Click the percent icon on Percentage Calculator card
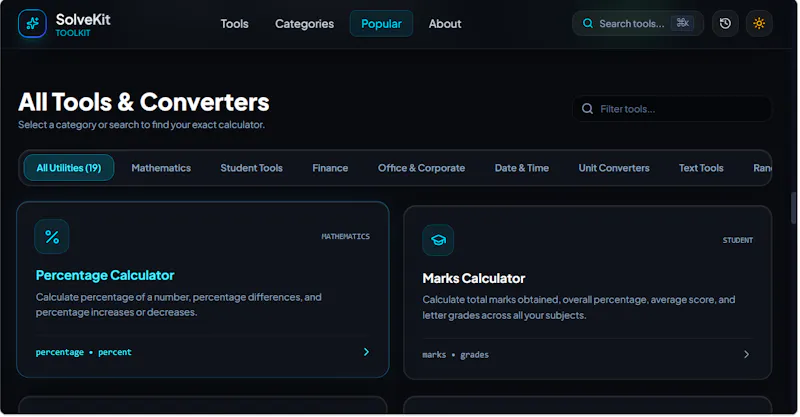This screenshot has height=417, width=800. pyautogui.click(x=52, y=237)
